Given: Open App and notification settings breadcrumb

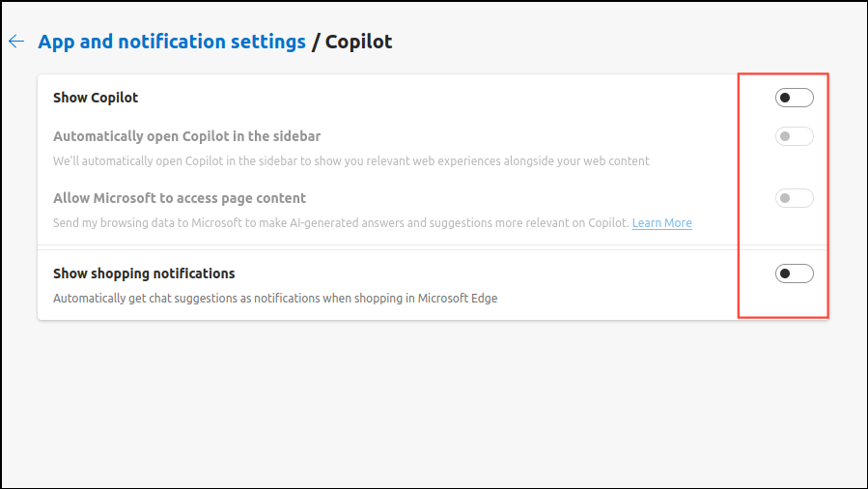Looking at the screenshot, I should (172, 42).
